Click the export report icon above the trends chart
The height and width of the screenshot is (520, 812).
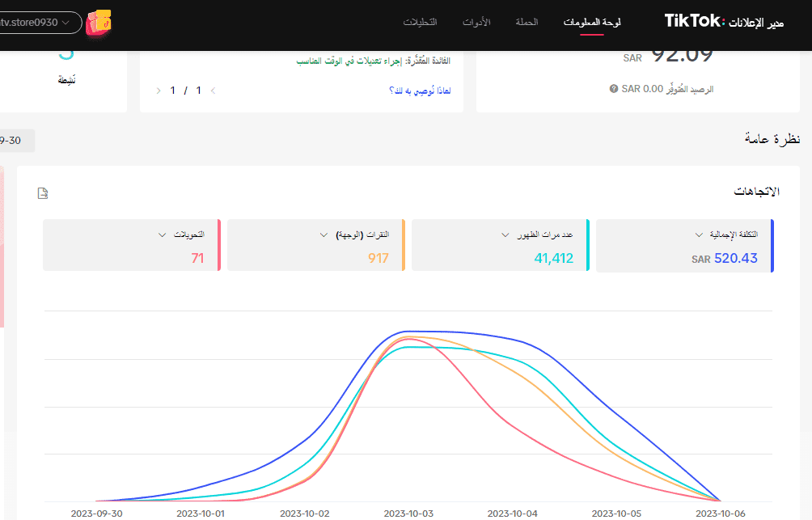(43, 193)
